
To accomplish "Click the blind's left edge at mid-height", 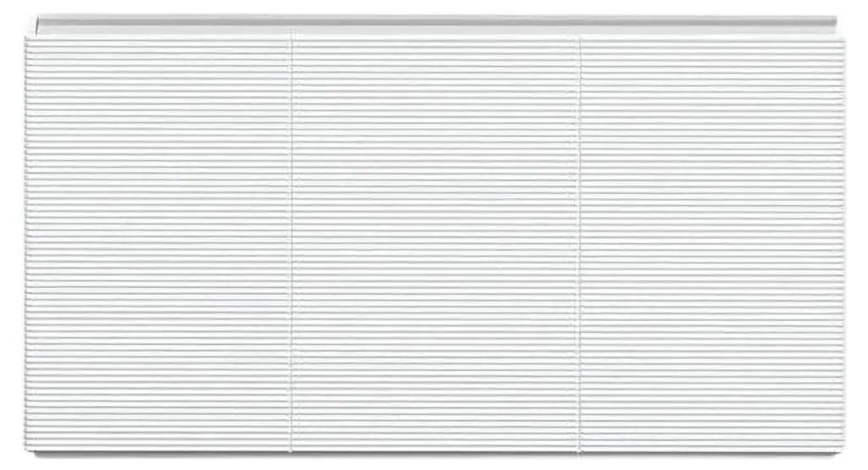I will coord(25,237).
